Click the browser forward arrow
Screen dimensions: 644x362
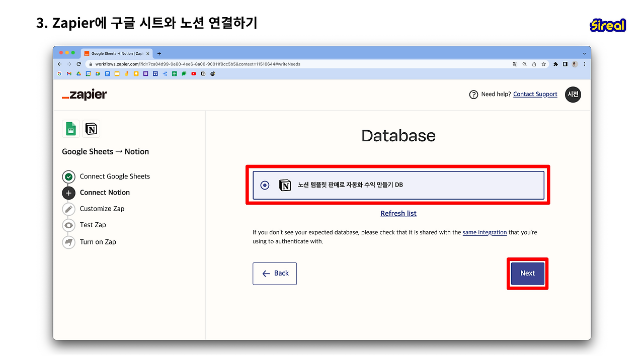click(x=69, y=64)
